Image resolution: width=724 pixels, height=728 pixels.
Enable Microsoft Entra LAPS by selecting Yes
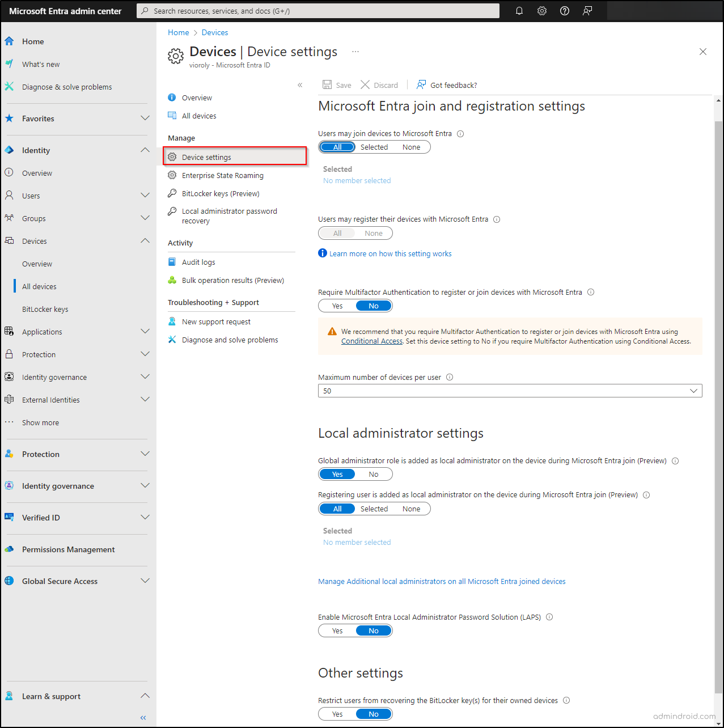pos(337,630)
